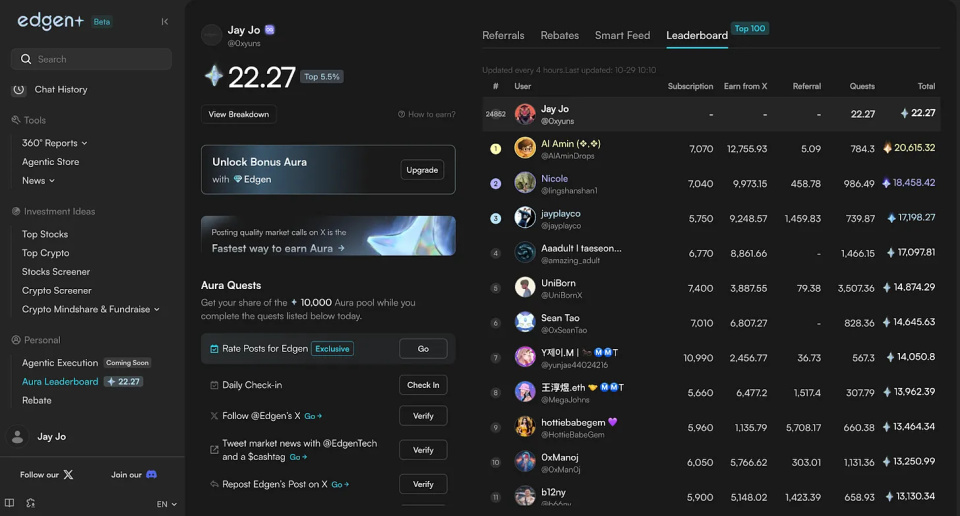Open the Fastest way to earn Aura banner
960x516 pixels.
(x=328, y=236)
